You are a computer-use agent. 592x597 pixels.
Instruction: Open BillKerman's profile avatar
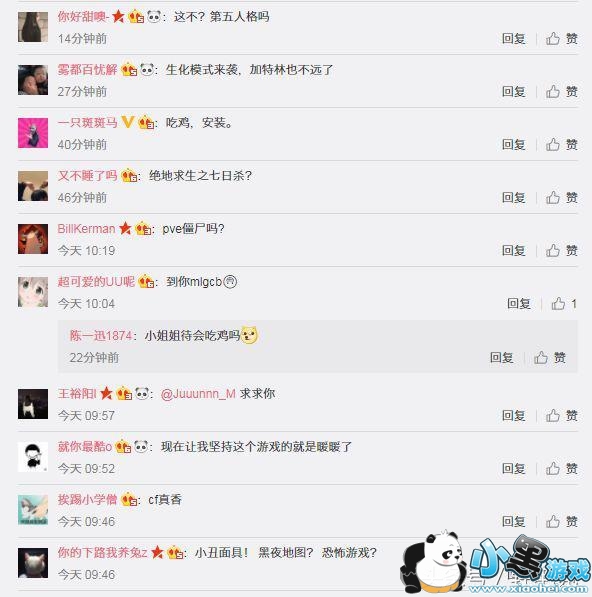33,239
